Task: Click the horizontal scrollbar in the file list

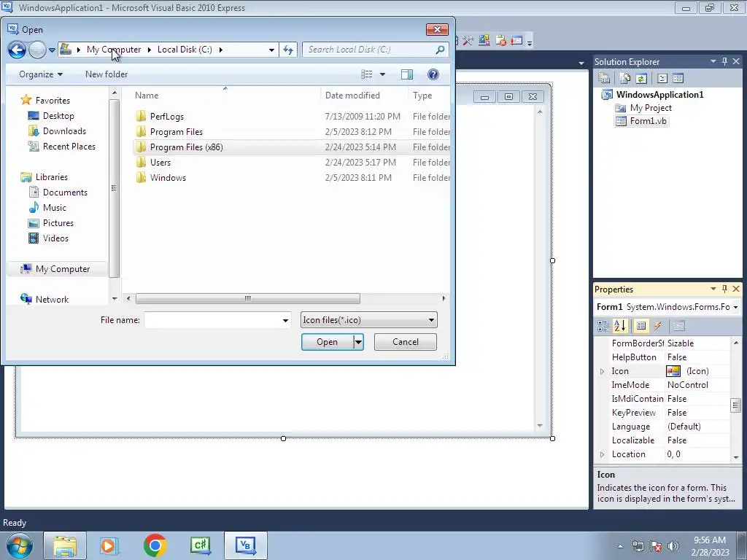Action: click(248, 298)
